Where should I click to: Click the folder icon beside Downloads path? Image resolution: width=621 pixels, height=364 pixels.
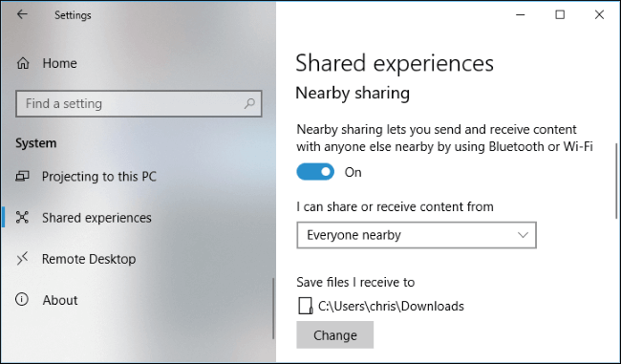click(x=305, y=306)
